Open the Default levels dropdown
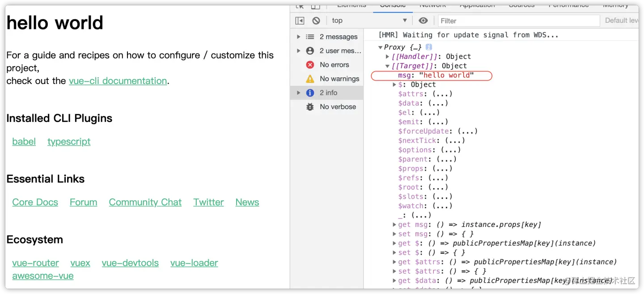Screen dimensions: 644x294 click(x=622, y=21)
